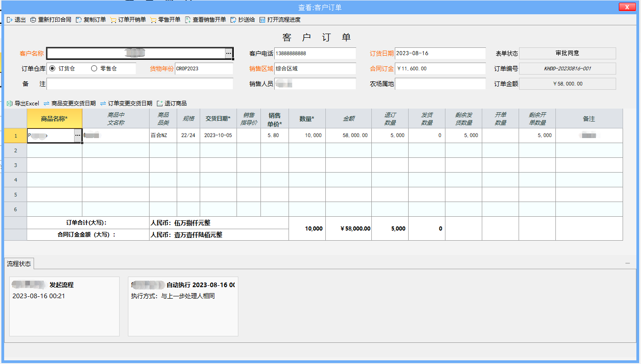Click the quantity cell 10,000 in row 1
The image size is (641, 364).
click(x=307, y=136)
